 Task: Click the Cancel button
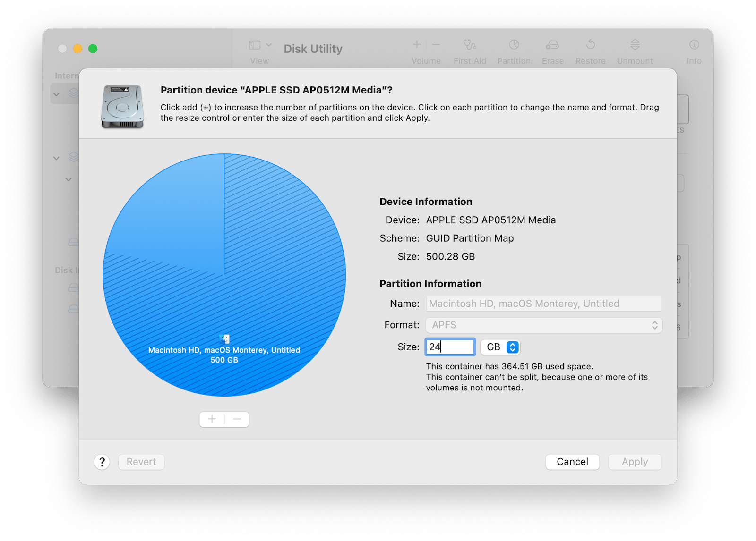[x=573, y=462]
